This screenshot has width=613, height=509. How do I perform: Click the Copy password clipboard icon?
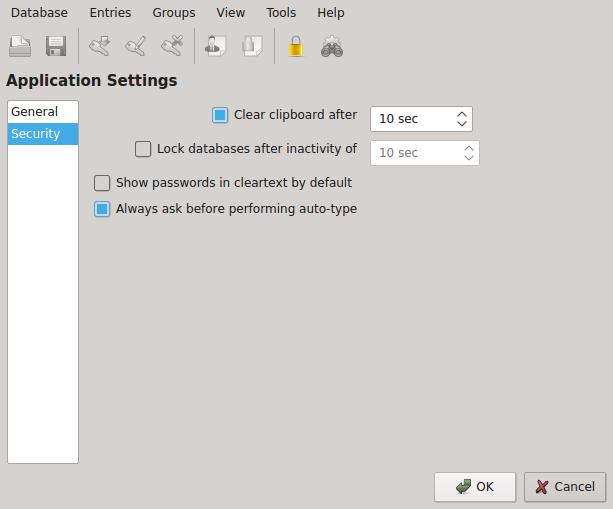251,47
